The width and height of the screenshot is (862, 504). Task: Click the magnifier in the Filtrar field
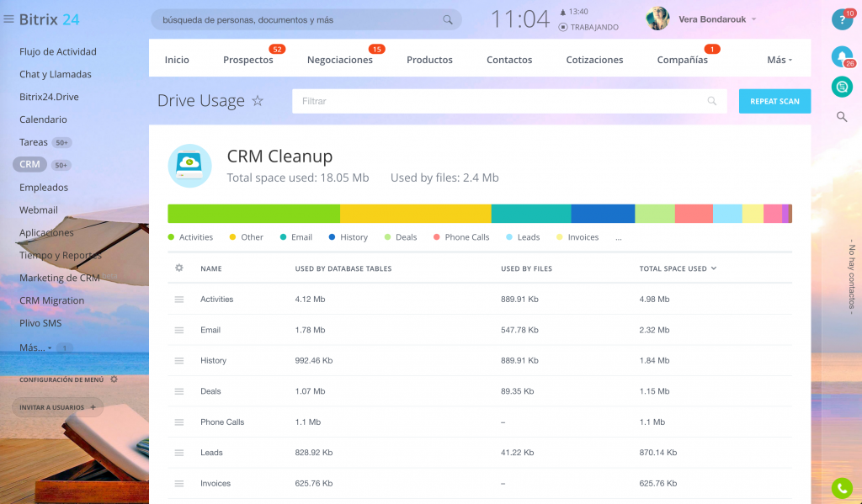pos(712,101)
